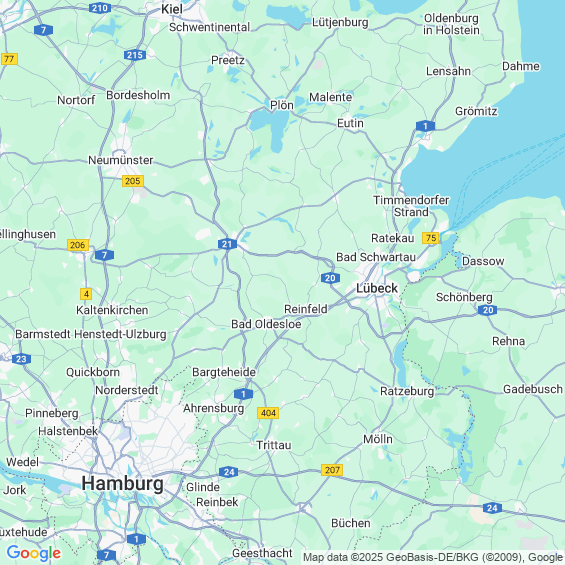
Task: Click the yellow 404 road shield
Action: coord(268,413)
